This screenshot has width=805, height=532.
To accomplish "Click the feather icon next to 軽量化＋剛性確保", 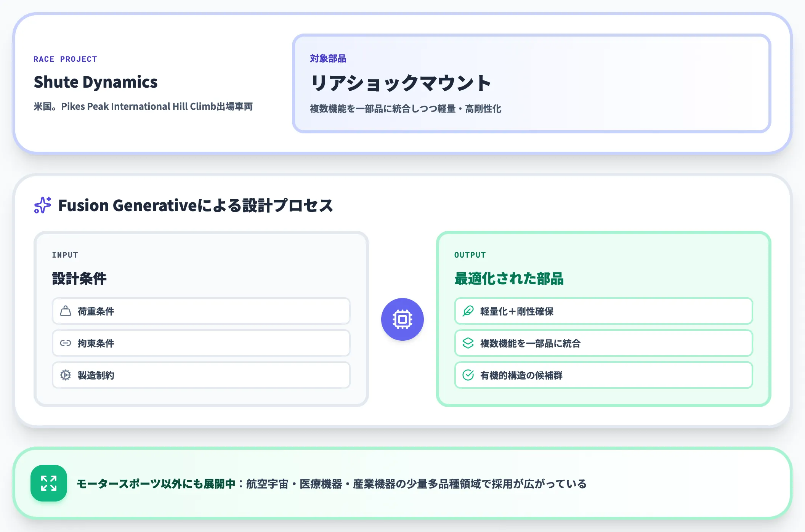I will pos(468,311).
